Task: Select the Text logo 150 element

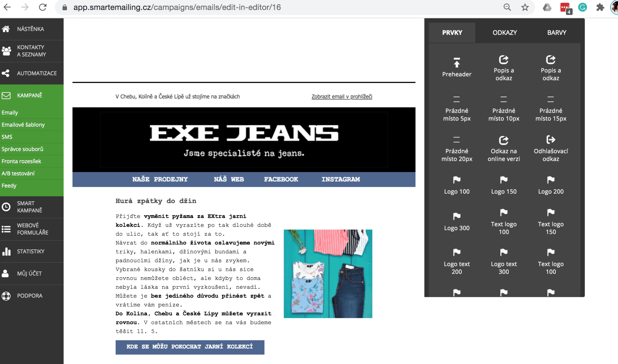Action: [x=551, y=222]
